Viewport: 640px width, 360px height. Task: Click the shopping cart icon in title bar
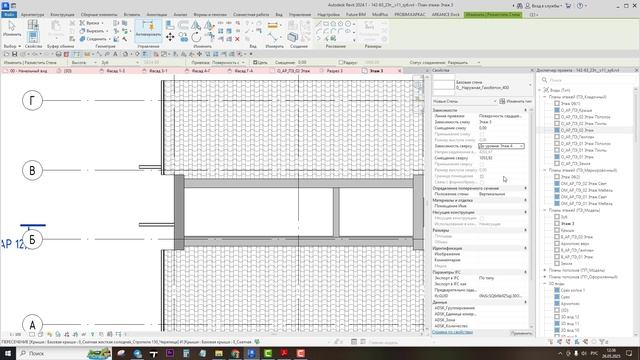pos(568,6)
